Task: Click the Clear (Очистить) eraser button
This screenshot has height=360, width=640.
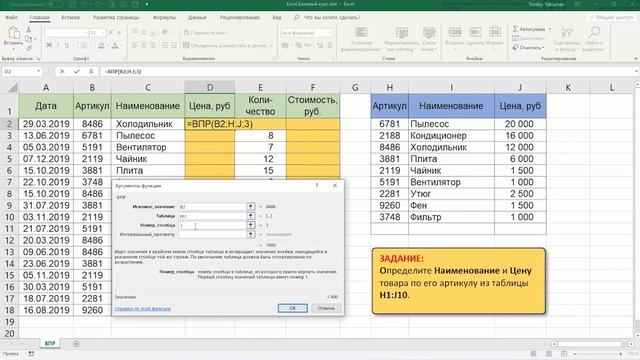Action: [x=529, y=47]
